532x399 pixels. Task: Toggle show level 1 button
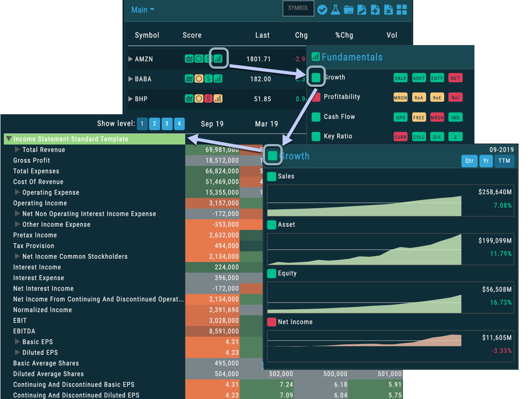tap(143, 124)
